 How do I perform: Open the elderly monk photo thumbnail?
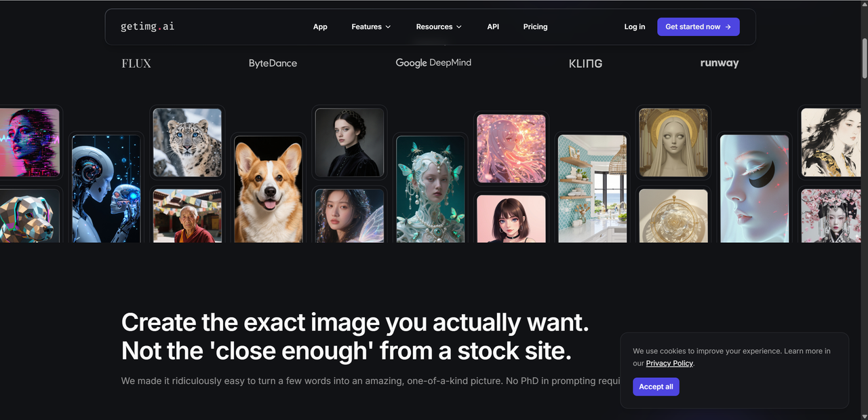coord(187,216)
